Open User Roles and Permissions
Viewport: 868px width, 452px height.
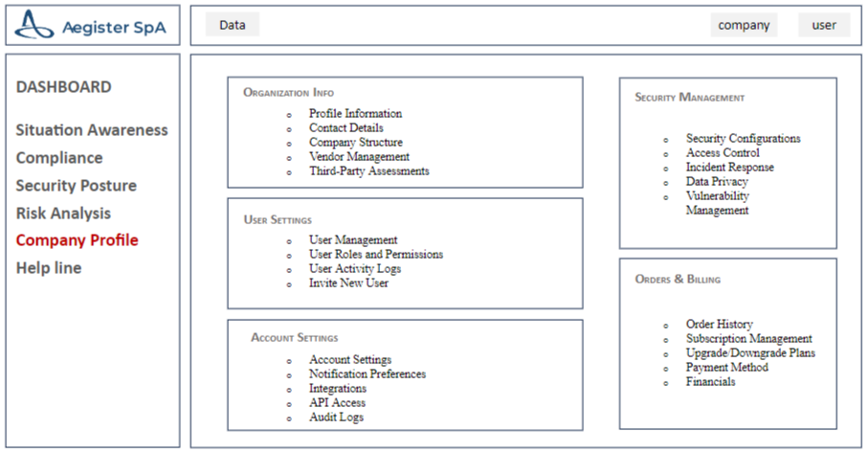pos(375,255)
